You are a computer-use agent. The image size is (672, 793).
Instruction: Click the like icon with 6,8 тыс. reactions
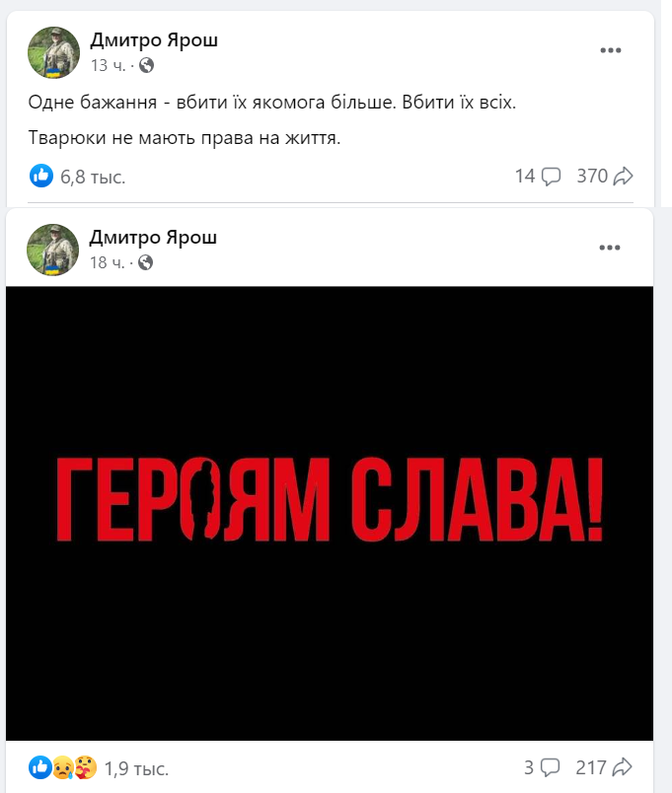click(41, 176)
